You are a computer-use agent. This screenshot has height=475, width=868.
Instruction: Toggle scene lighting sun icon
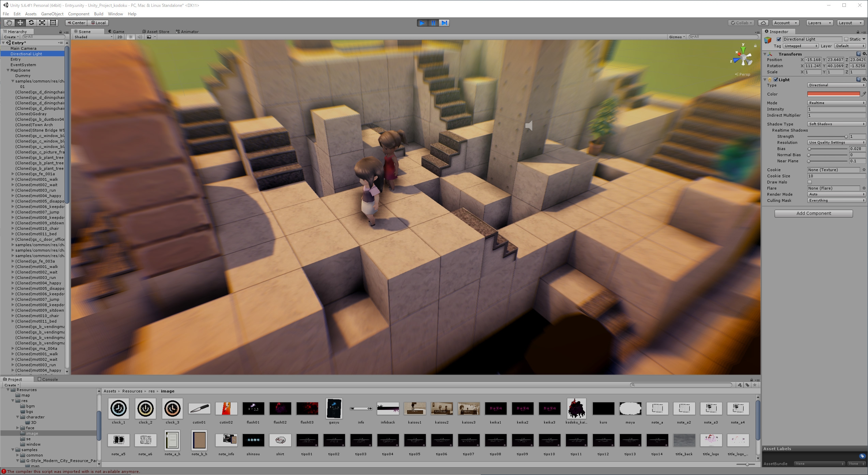coord(131,37)
